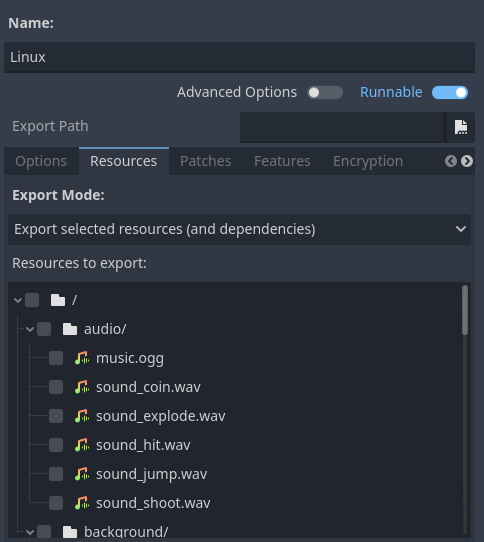Check the sound_hit.wav checkbox
Image resolution: width=484 pixels, height=542 pixels.
(56, 445)
